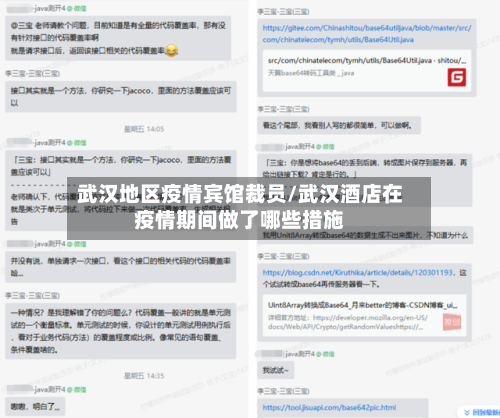The image size is (500, 418).
Task: Select the "看这个尾部，我看别人写的都很简单" message
Action: [339, 125]
